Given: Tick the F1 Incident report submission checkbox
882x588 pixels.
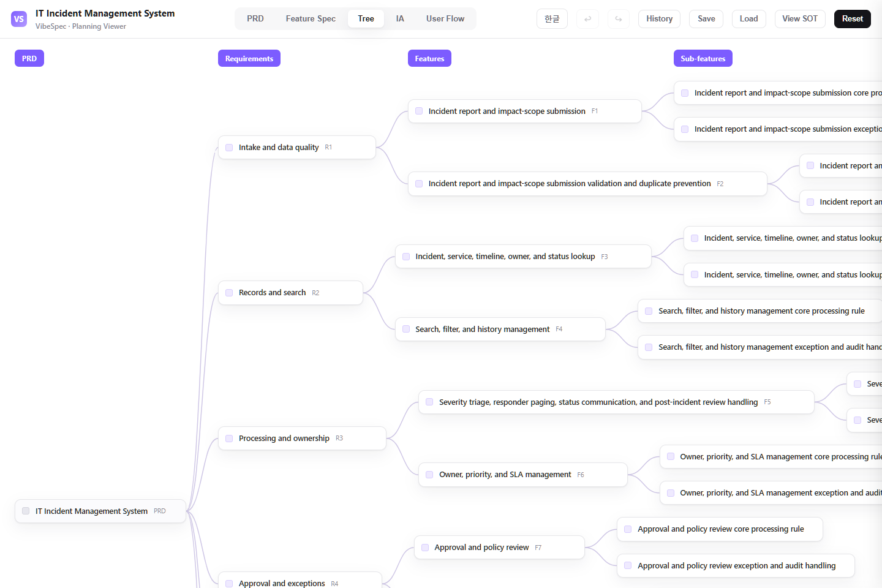Looking at the screenshot, I should pyautogui.click(x=419, y=111).
